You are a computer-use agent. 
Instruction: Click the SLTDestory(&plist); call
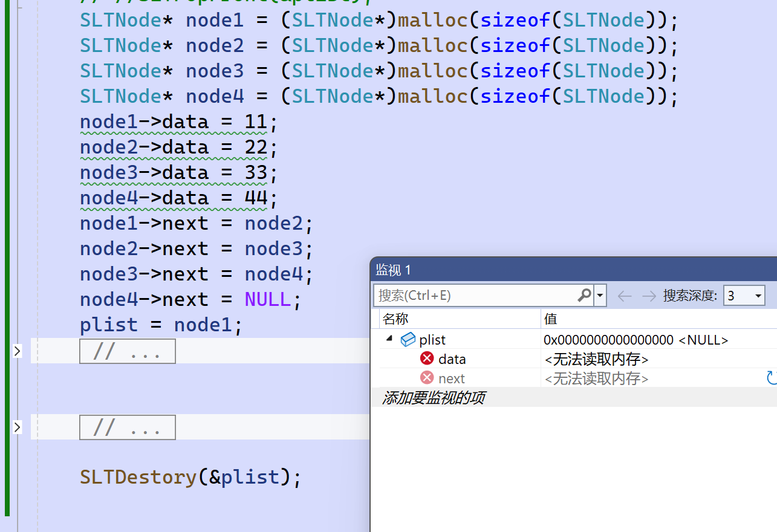click(x=191, y=478)
